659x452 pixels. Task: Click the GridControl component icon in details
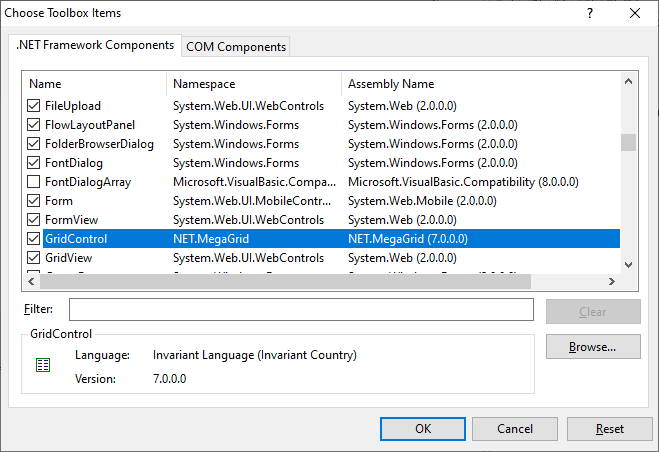point(43,366)
